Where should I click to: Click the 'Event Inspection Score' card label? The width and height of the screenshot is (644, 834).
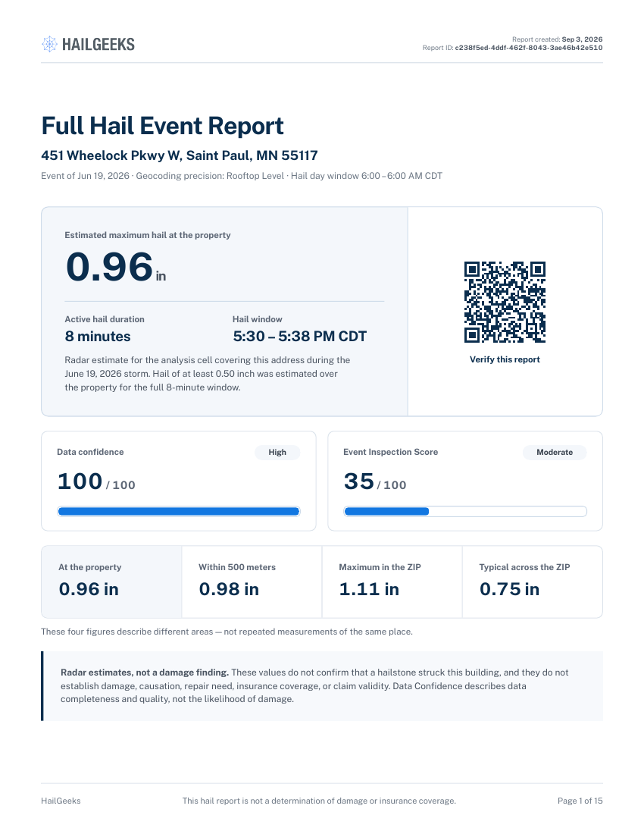tap(390, 452)
